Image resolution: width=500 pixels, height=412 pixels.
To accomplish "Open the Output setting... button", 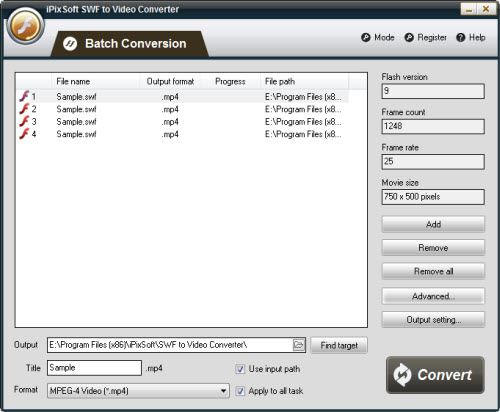I will 433,320.
